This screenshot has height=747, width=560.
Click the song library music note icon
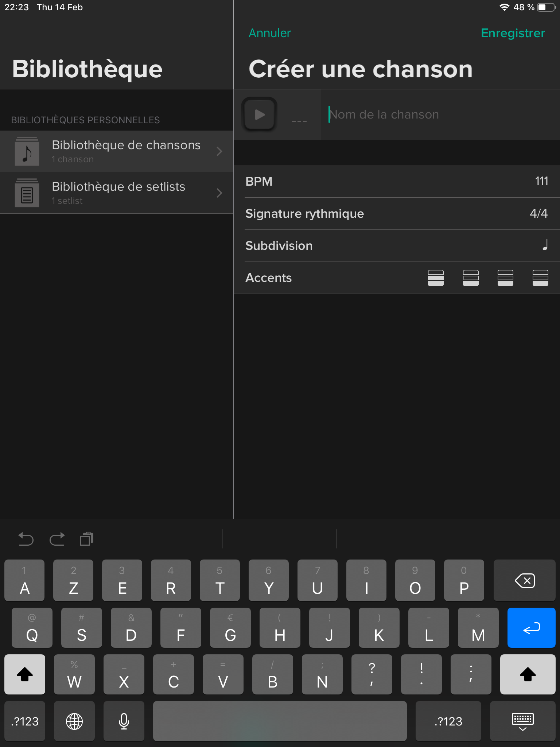click(27, 151)
